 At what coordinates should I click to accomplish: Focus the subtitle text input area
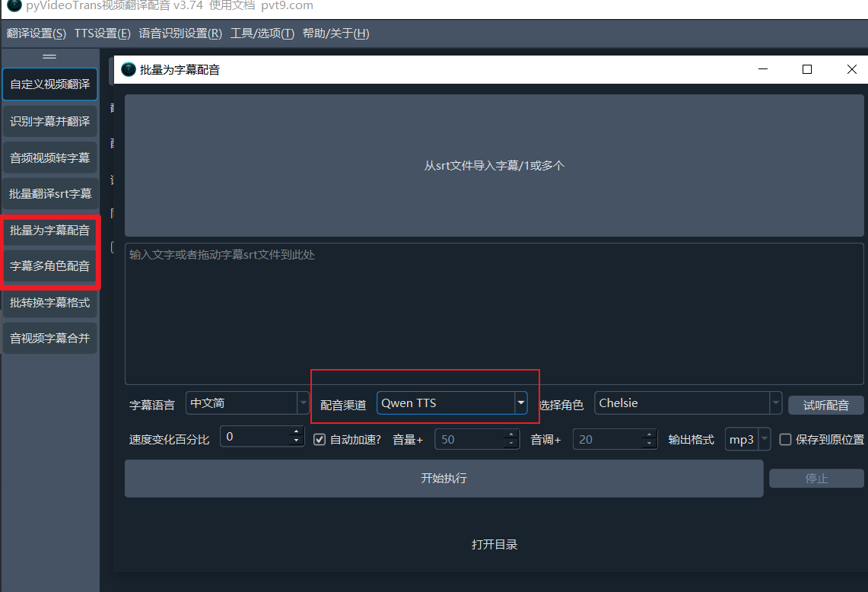click(x=494, y=314)
